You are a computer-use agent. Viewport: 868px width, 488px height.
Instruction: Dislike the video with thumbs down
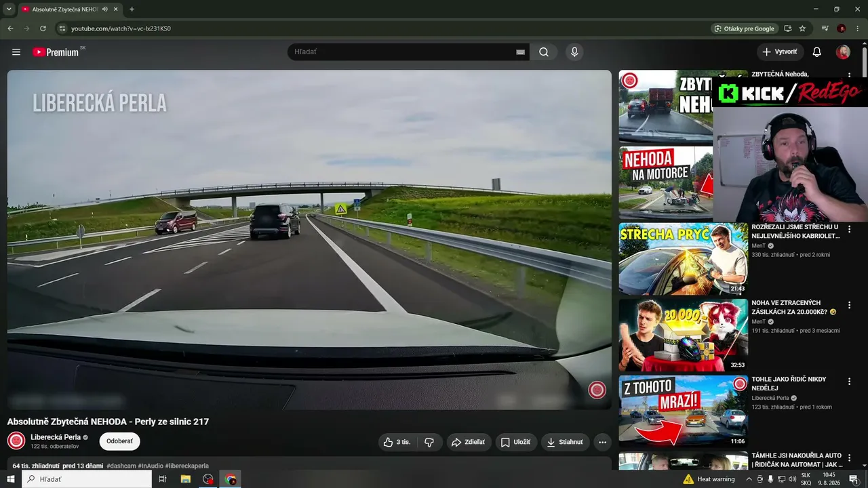[429, 442]
